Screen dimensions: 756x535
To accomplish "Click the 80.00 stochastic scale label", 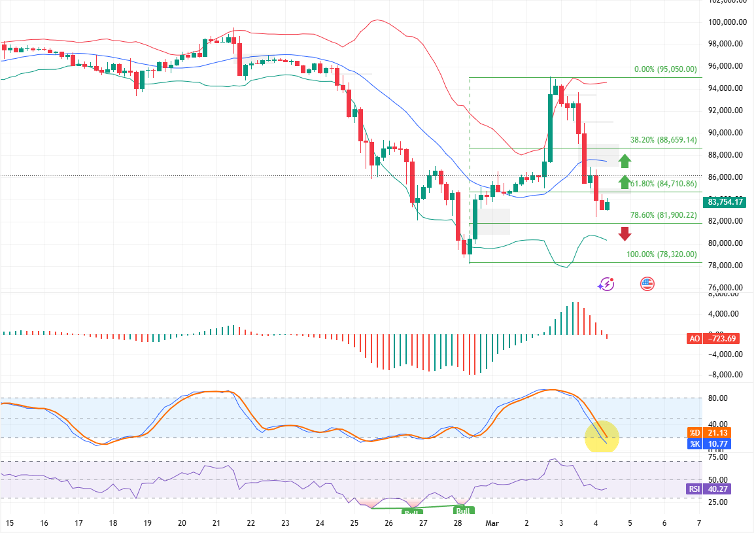I will click(718, 398).
